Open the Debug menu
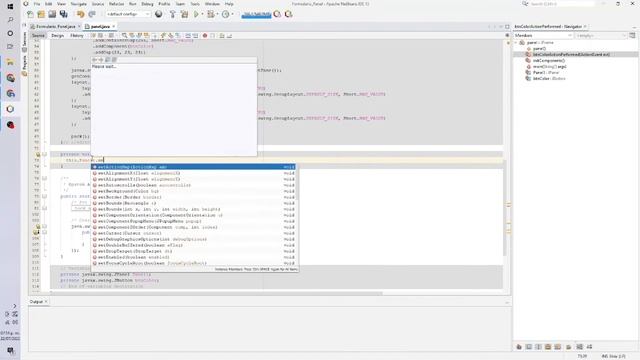The width and height of the screenshot is (640, 360). tap(147, 4)
